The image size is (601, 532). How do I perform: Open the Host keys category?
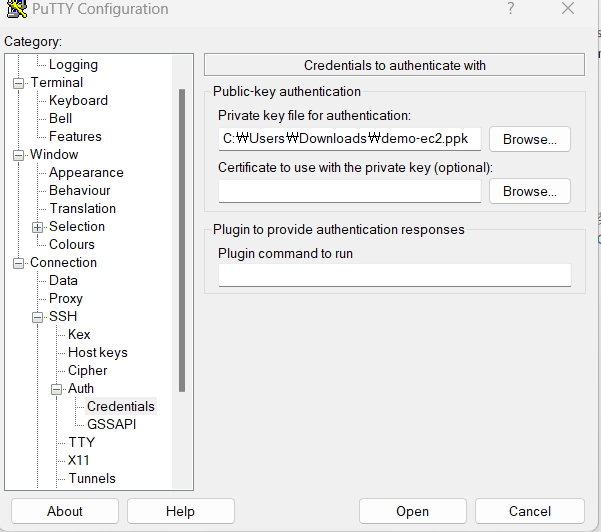(98, 353)
